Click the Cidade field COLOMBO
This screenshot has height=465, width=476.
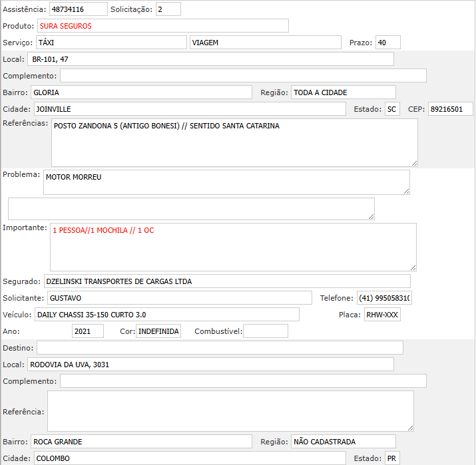pyautogui.click(x=190, y=458)
